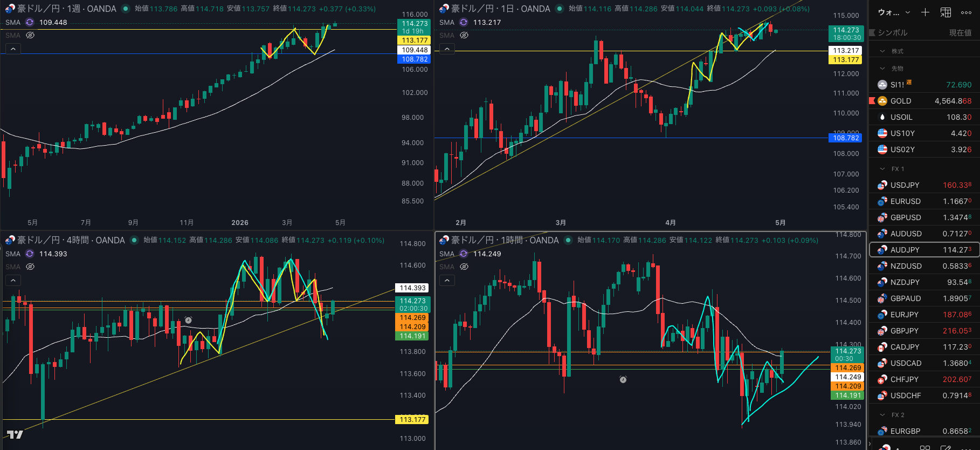Click the purple SMA icon on 4-hour chart
The height and width of the screenshot is (450, 980).
(x=30, y=254)
